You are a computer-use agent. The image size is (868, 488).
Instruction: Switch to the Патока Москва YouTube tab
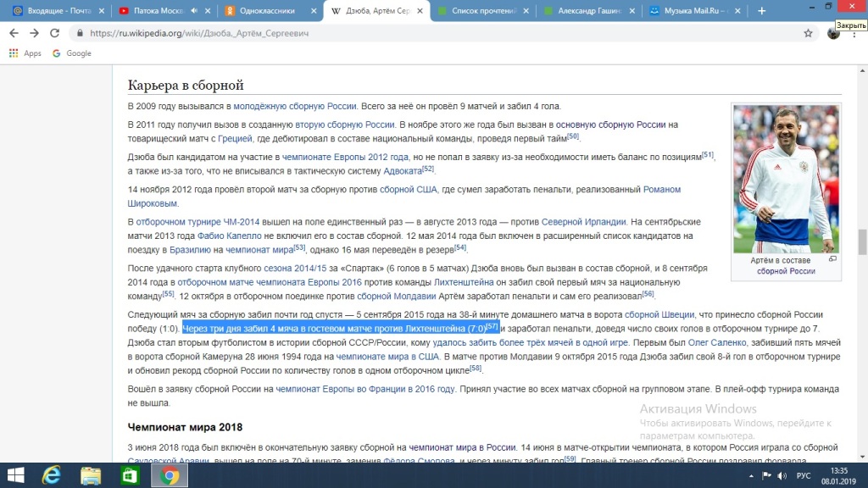pos(158,10)
